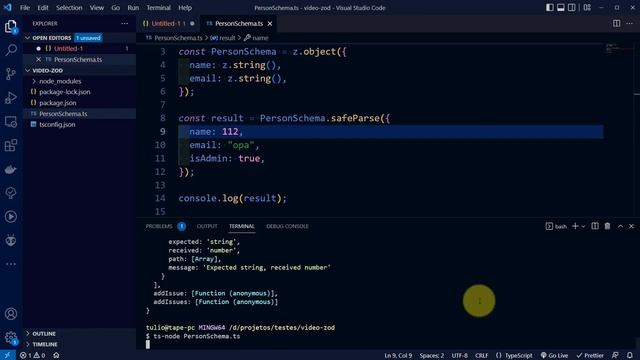Open the Manage settings gear
This screenshot has width=640, height=360.
[11, 338]
